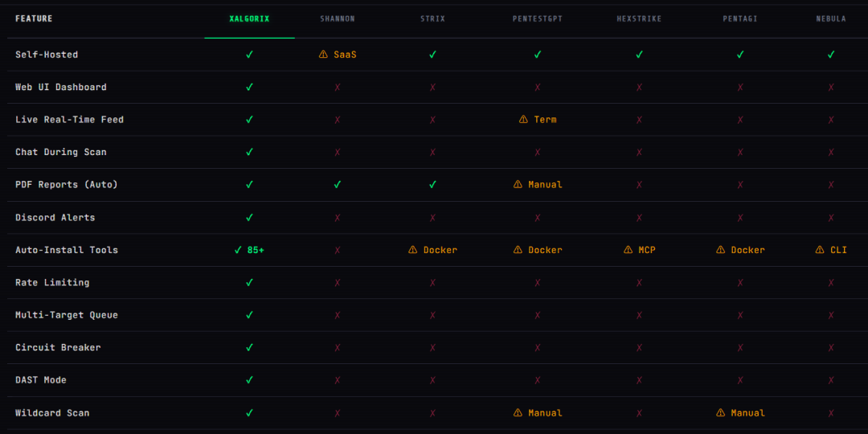This screenshot has height=434, width=868.
Task: Click Nebula X mark for Wildcard Scan
Action: [831, 413]
